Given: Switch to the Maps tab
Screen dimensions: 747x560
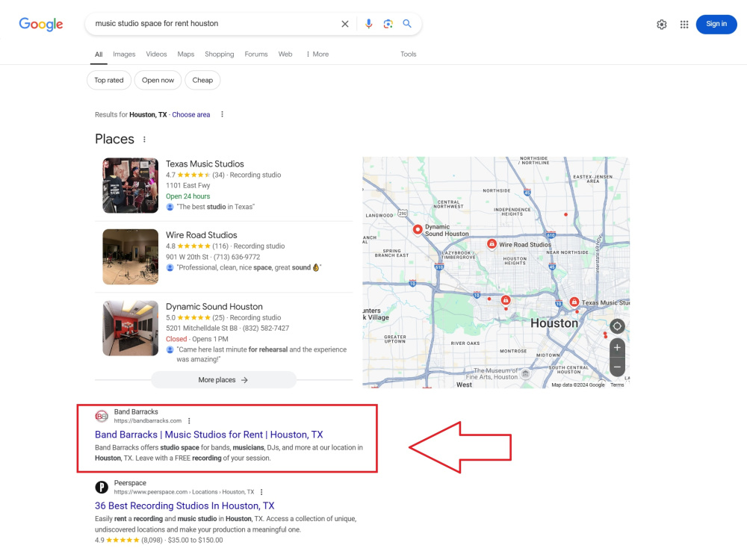Looking at the screenshot, I should (186, 55).
